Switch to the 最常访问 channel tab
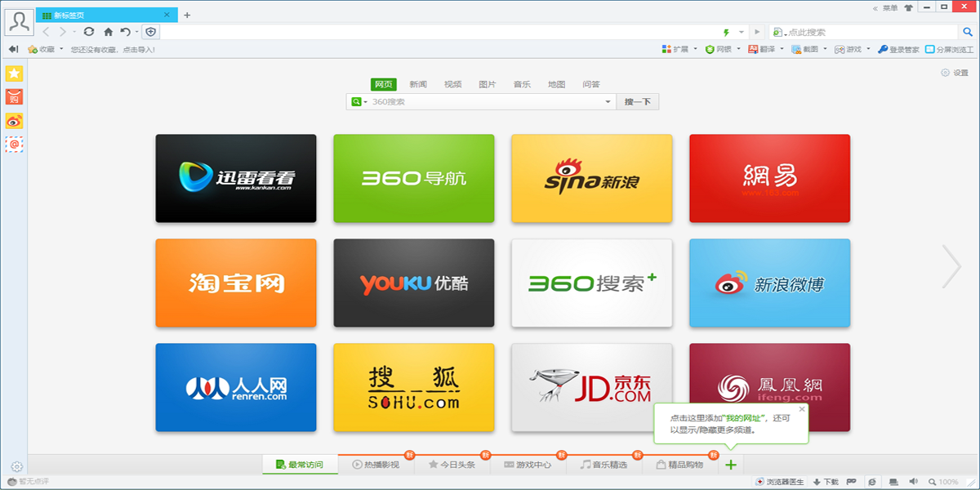This screenshot has width=980, height=490. [300, 465]
